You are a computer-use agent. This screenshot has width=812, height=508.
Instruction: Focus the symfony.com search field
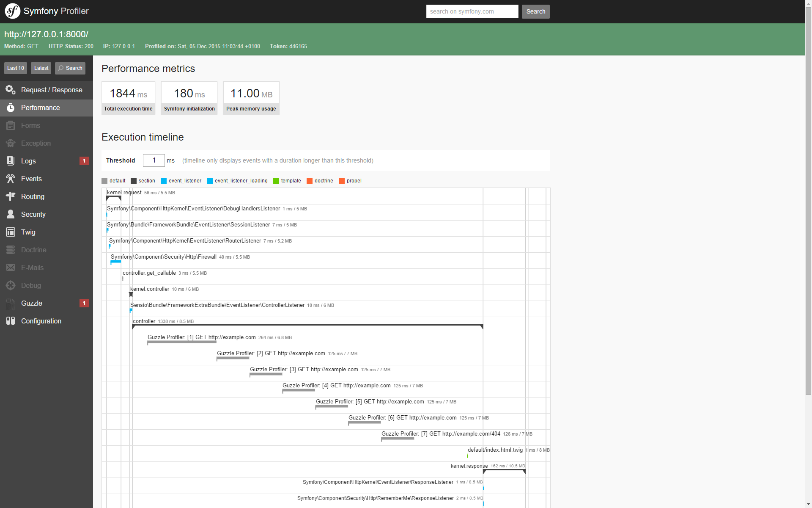(x=472, y=11)
